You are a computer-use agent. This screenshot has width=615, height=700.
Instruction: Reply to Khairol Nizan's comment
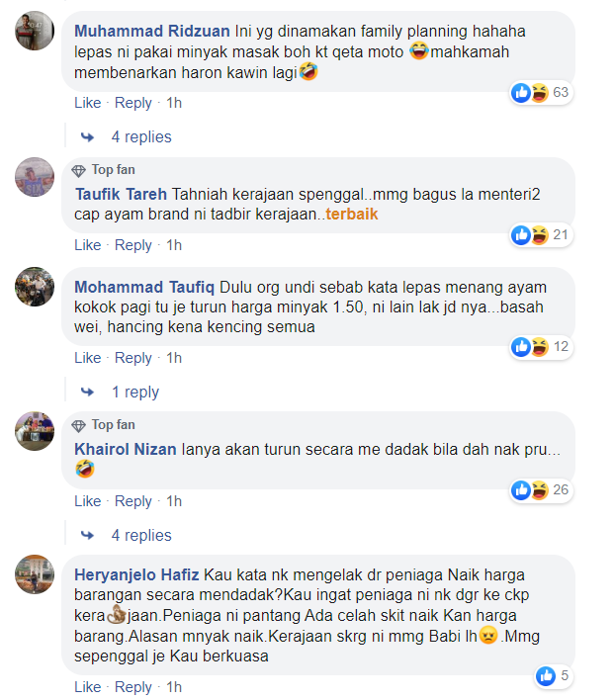[x=133, y=501]
